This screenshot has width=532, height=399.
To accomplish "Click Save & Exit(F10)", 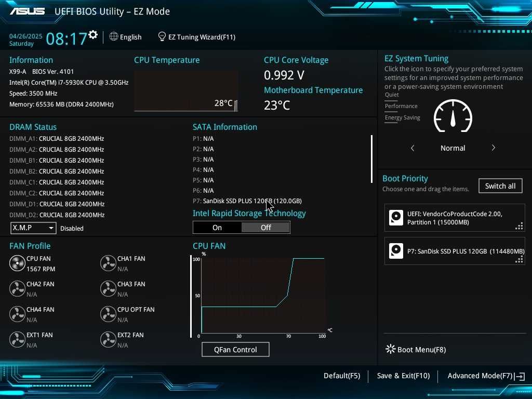I will point(403,376).
